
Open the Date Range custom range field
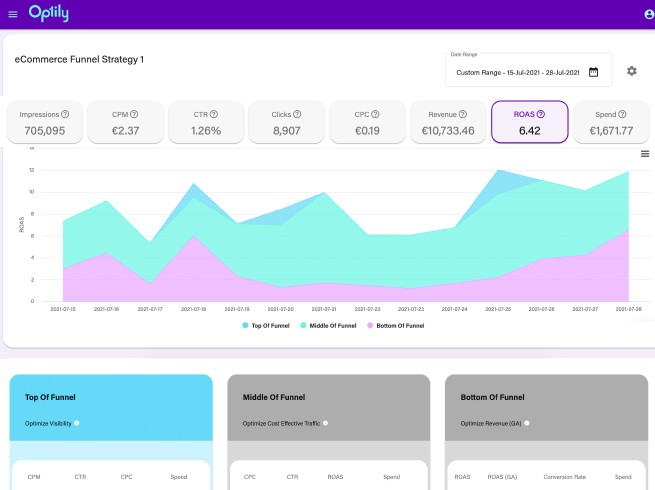coord(528,70)
